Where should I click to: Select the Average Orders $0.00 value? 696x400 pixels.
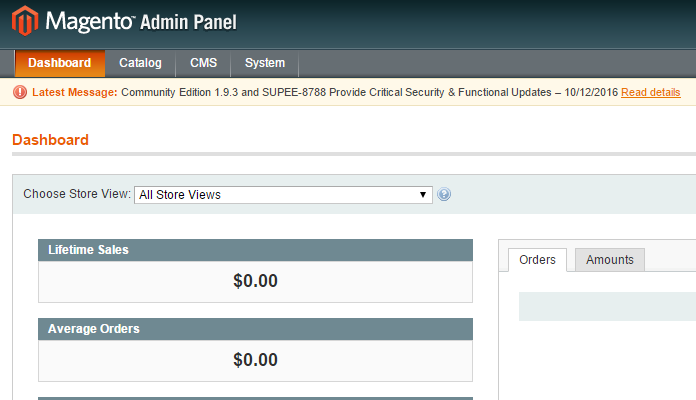pos(255,360)
